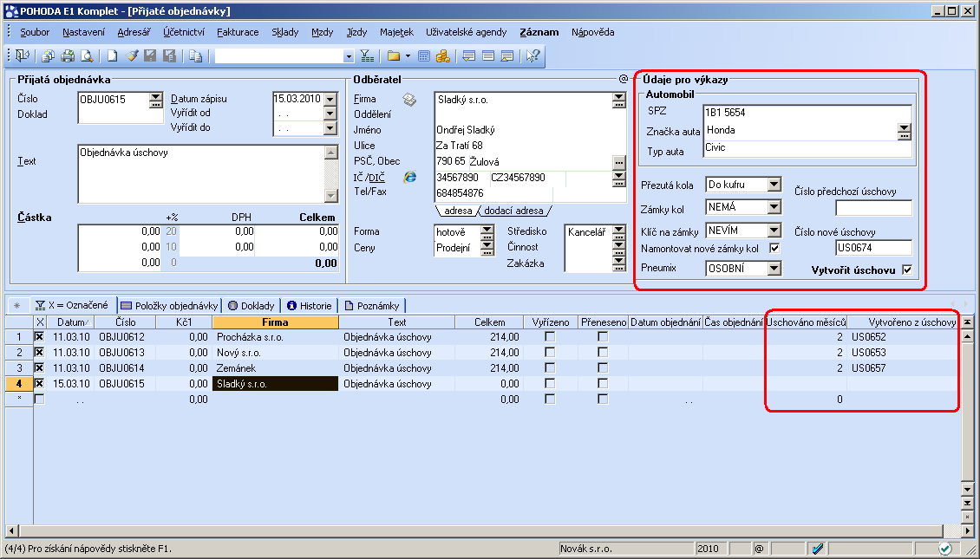
Task: Click the Datum column header
Action: pyautogui.click(x=70, y=322)
